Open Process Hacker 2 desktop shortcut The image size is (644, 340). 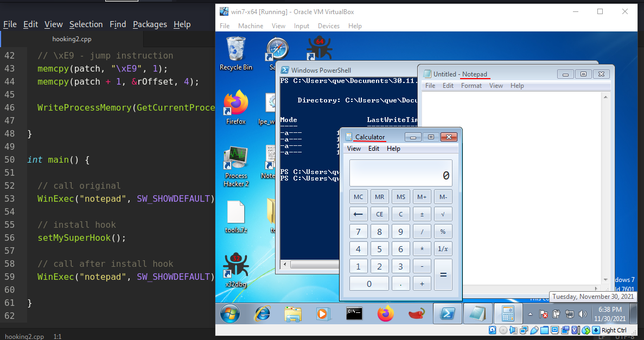pos(236,167)
